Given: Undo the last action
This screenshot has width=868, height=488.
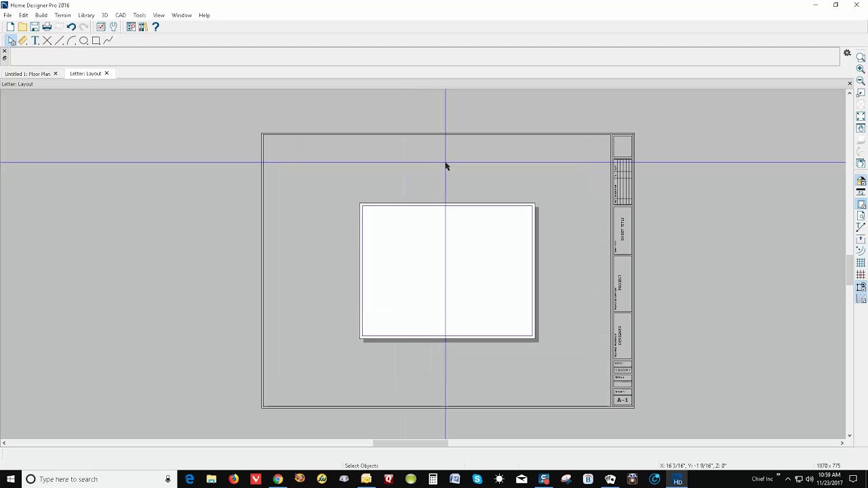Looking at the screenshot, I should pyautogui.click(x=71, y=27).
